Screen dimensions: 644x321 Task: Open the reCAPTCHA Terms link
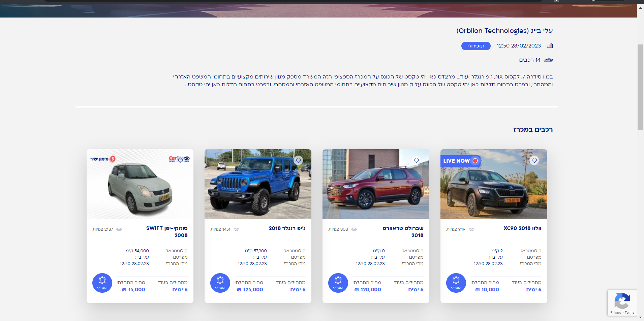(x=630, y=313)
